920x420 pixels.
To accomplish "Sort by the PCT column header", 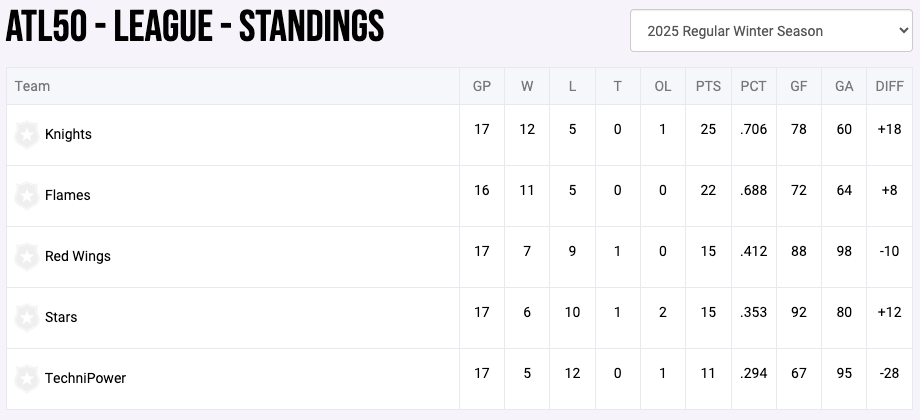I will pyautogui.click(x=753, y=86).
